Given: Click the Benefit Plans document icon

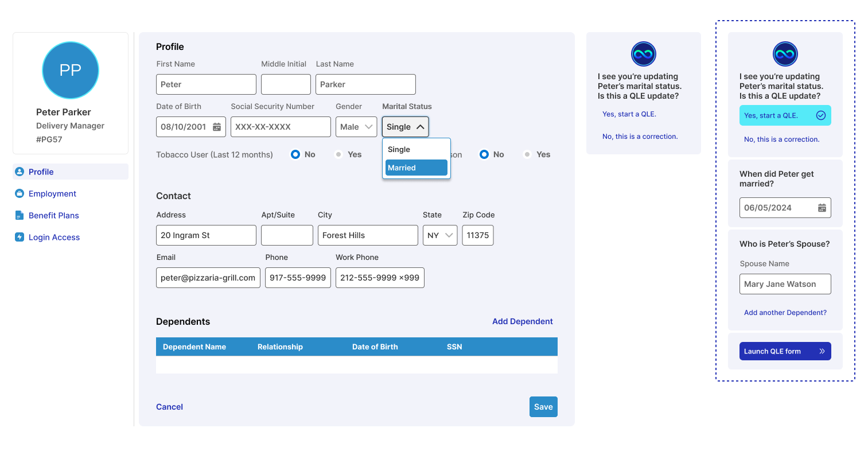Looking at the screenshot, I should coord(20,215).
